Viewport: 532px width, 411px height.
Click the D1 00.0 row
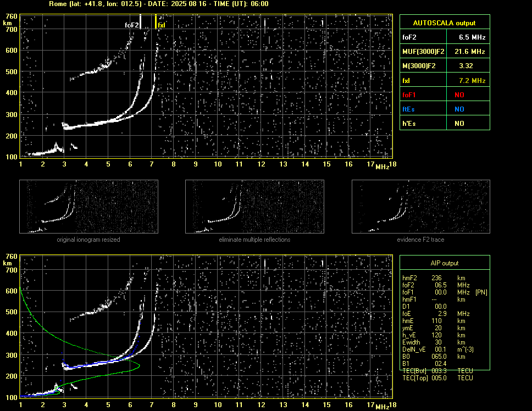click(424, 307)
